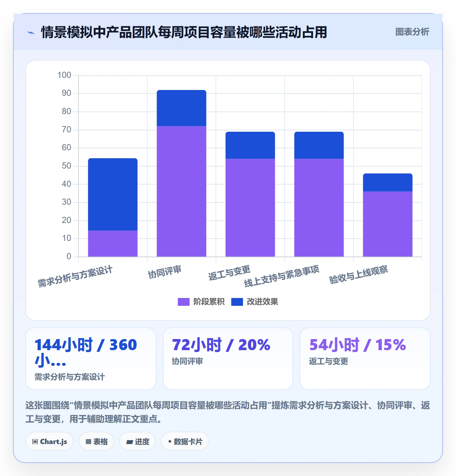This screenshot has height=476, width=456.
Task: Click purple bar segment for 需求分析与方案设计
Action: point(113,244)
